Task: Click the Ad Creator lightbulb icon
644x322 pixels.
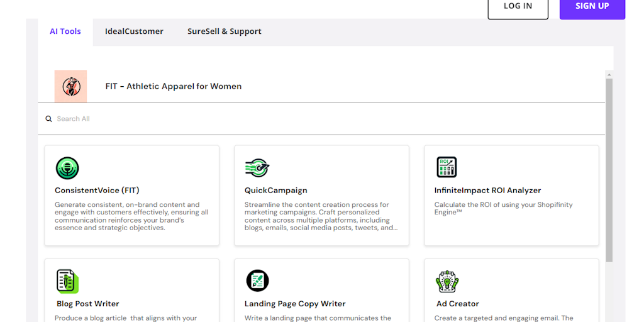Action: coord(447,281)
